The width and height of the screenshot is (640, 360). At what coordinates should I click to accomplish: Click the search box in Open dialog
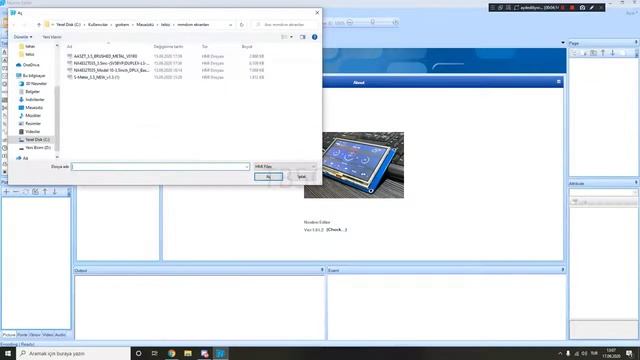tap(284, 25)
